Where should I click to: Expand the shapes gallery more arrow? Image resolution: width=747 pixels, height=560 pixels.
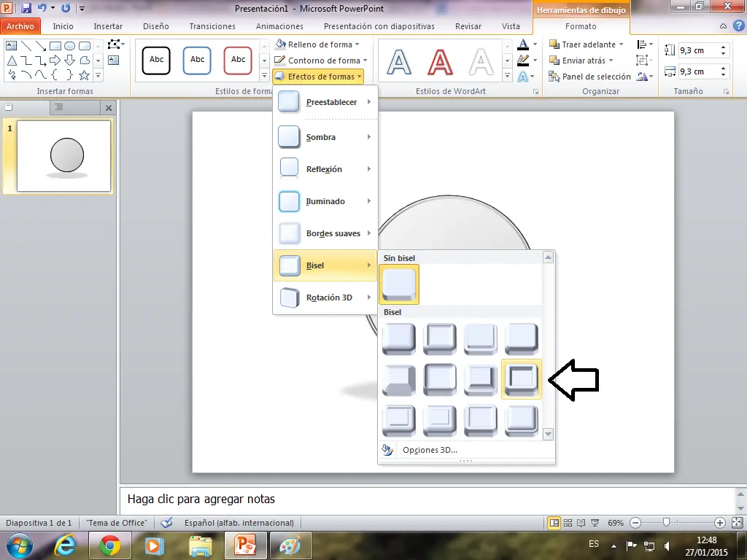click(98, 75)
